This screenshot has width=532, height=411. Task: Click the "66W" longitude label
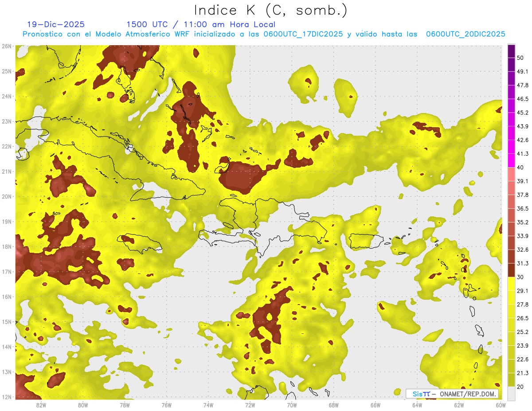tap(376, 405)
